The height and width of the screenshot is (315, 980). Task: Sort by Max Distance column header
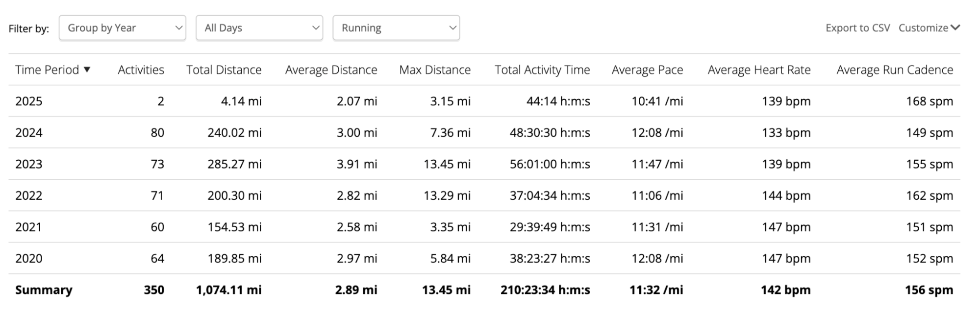coord(435,70)
